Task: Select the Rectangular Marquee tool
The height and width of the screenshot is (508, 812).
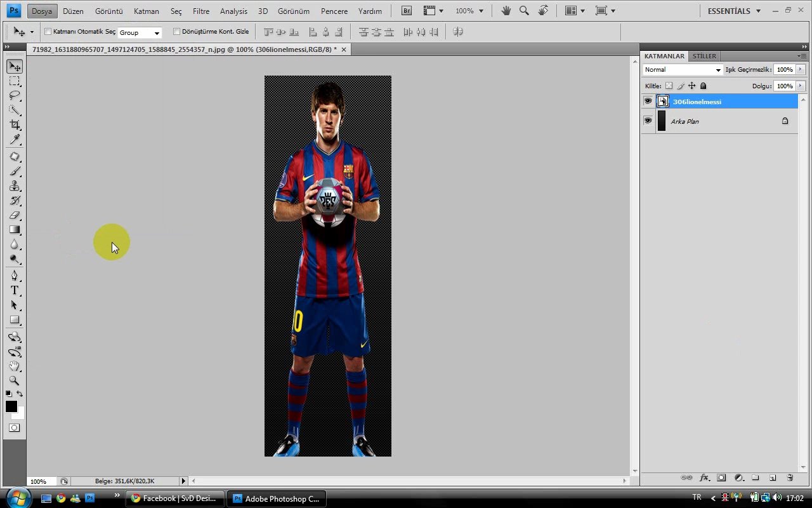Action: coord(15,81)
